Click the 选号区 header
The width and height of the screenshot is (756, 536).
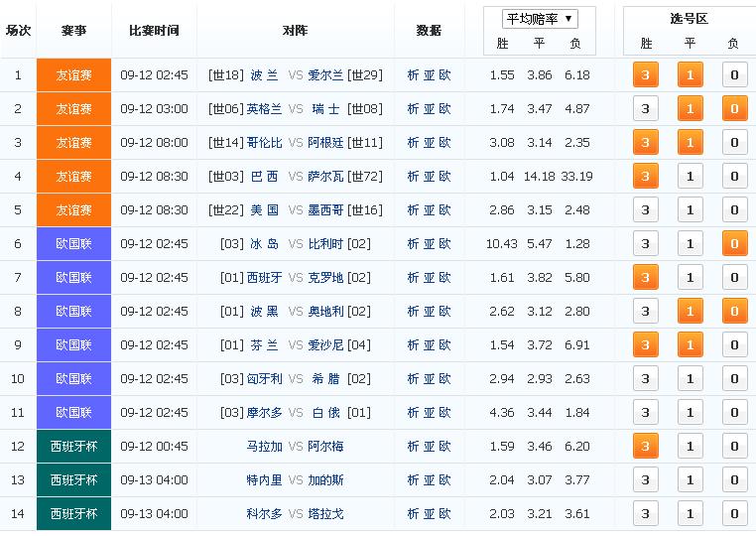689,18
